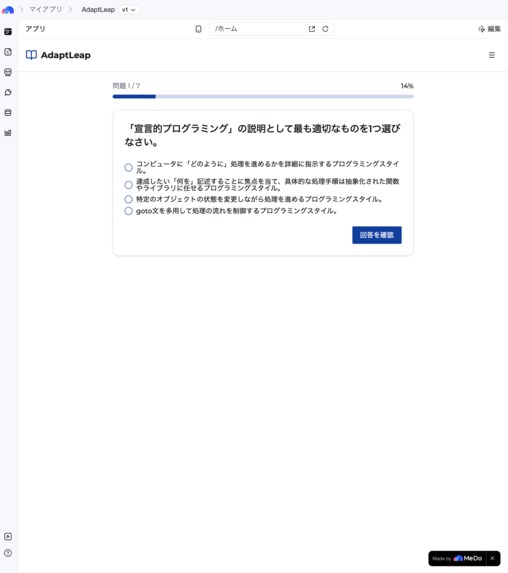The height and width of the screenshot is (573, 508).
Task: Select the option describing how to process
Action: click(128, 167)
